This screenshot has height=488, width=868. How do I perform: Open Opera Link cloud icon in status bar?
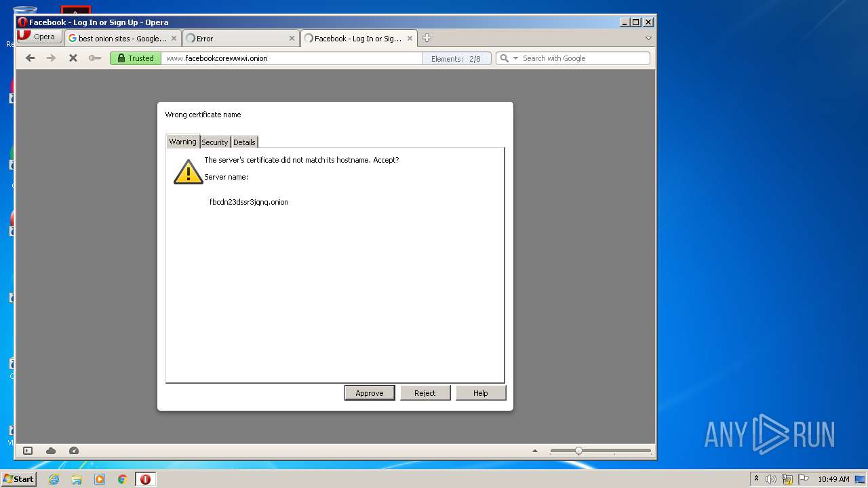(51, 451)
